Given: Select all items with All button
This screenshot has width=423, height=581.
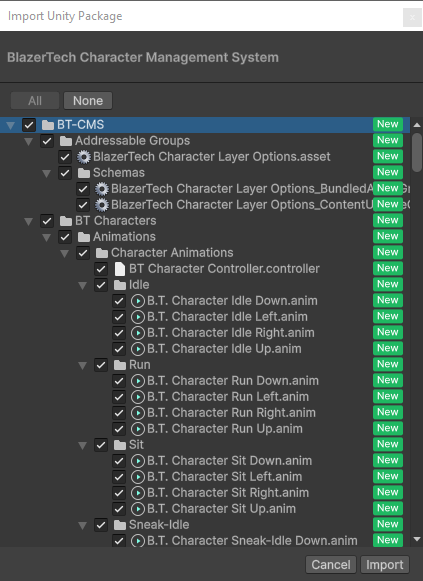Looking at the screenshot, I should [x=35, y=101].
